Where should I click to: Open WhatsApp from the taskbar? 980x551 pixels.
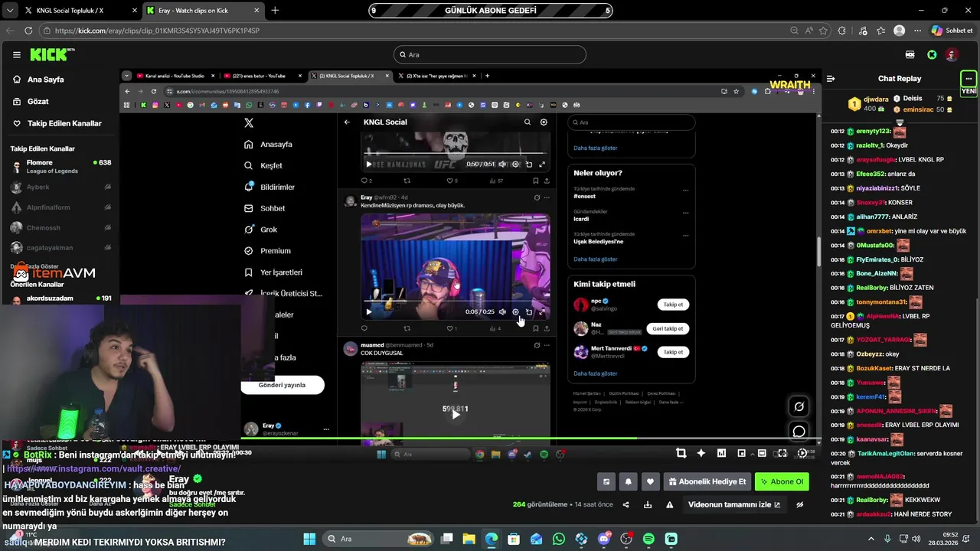[558, 539]
